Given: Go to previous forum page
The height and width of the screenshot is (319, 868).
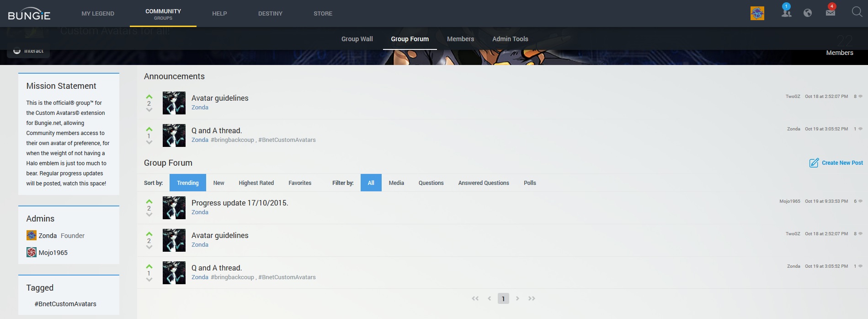Looking at the screenshot, I should (490, 298).
